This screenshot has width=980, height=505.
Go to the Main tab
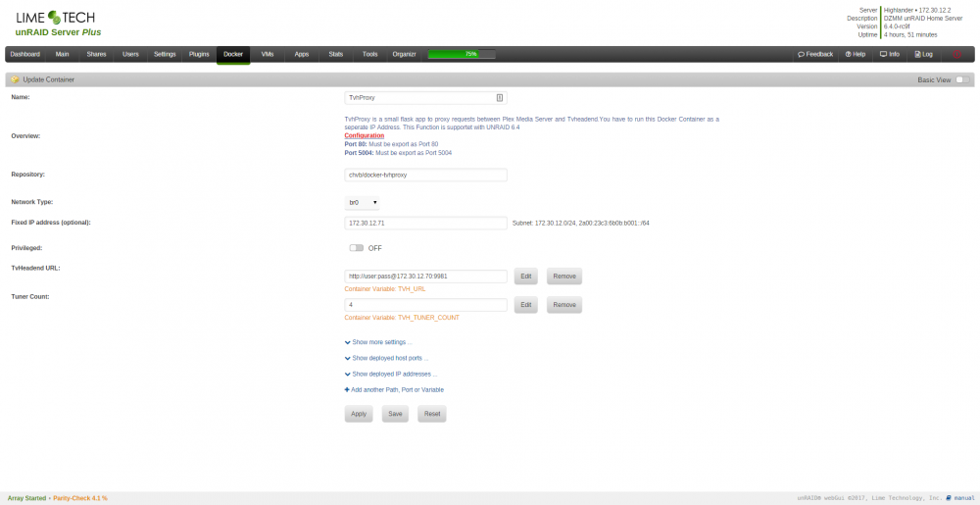pos(62,54)
